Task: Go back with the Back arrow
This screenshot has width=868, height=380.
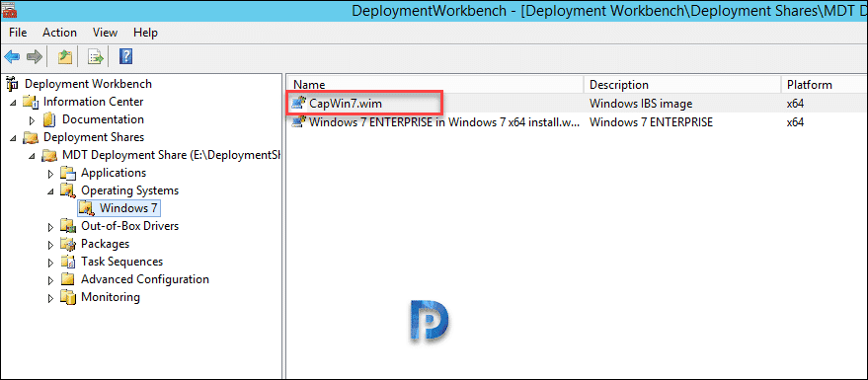Action: (x=12, y=56)
